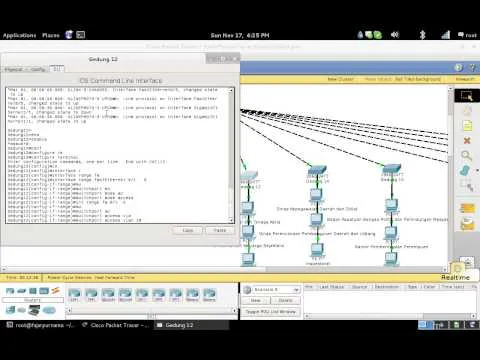480x360 pixels.
Task: Pick the Resize Shape tool
Action: [467, 186]
